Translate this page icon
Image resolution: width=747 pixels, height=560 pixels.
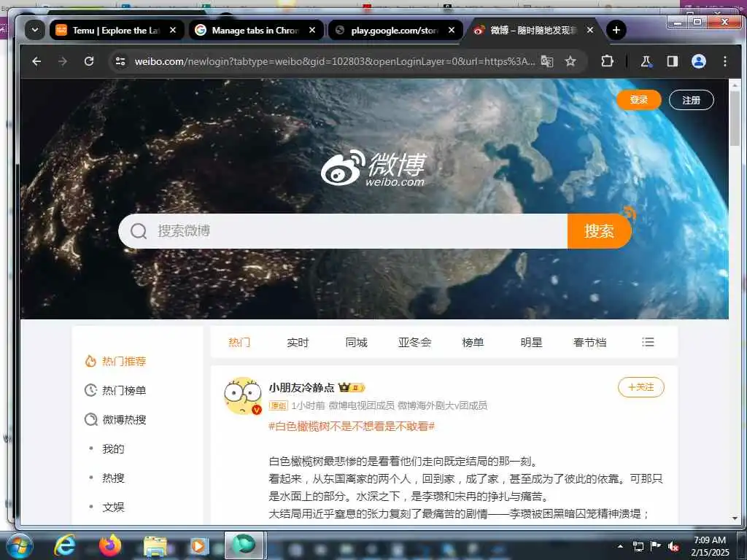(x=547, y=61)
